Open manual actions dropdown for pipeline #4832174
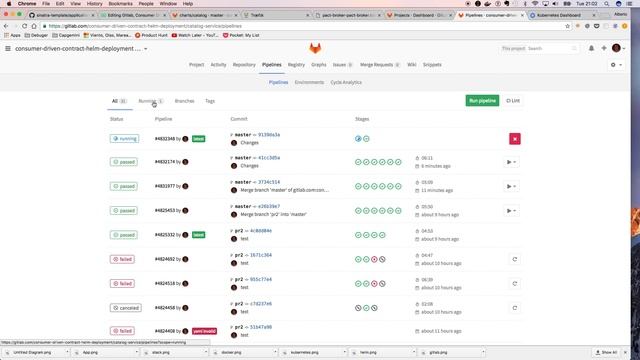Image resolution: width=640 pixels, height=360 pixels. (511, 162)
